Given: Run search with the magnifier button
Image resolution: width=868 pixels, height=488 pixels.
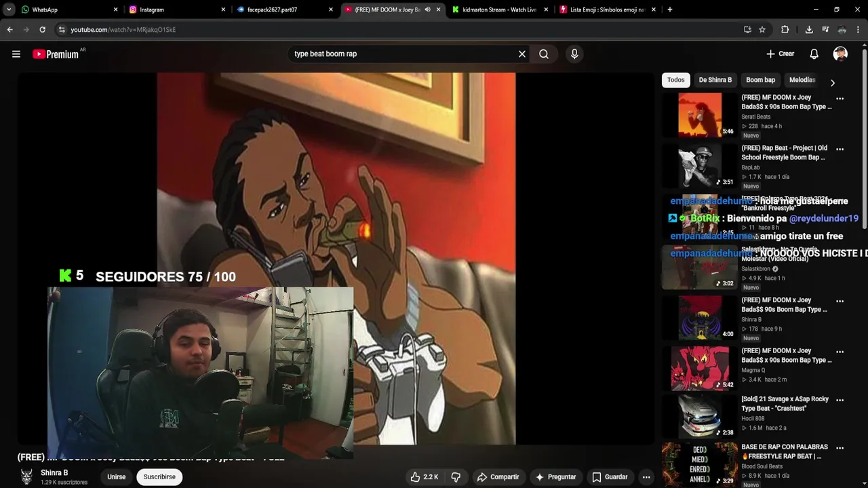Looking at the screenshot, I should 544,54.
